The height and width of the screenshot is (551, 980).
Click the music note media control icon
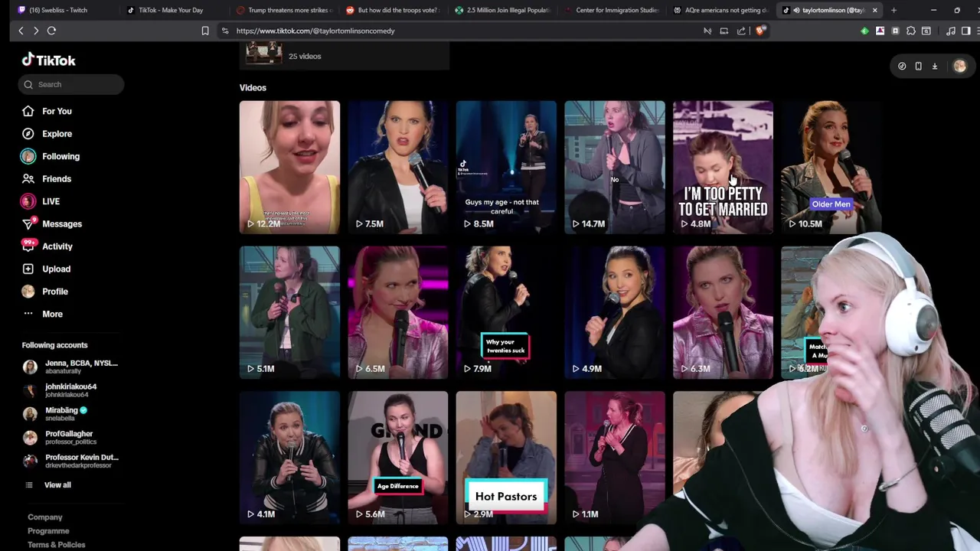[951, 31]
